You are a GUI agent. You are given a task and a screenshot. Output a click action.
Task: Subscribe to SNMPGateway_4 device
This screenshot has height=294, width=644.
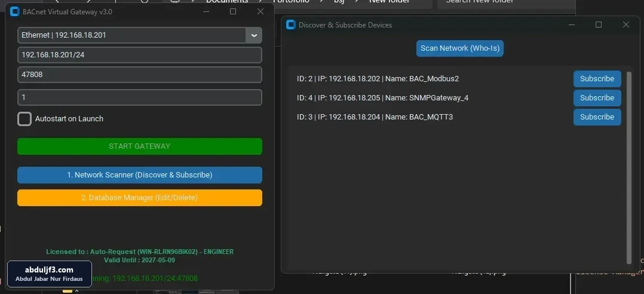597,98
